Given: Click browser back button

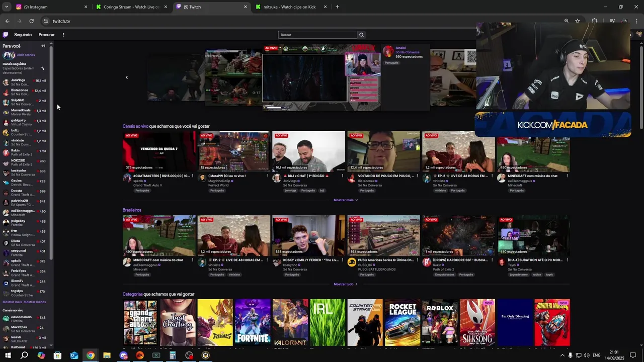Looking at the screenshot, I should [x=7, y=21].
